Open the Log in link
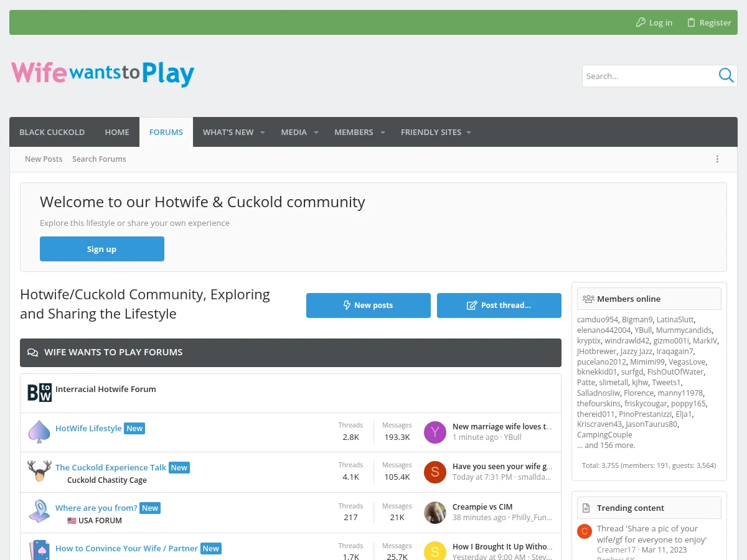The height and width of the screenshot is (560, 747). pyautogui.click(x=654, y=22)
